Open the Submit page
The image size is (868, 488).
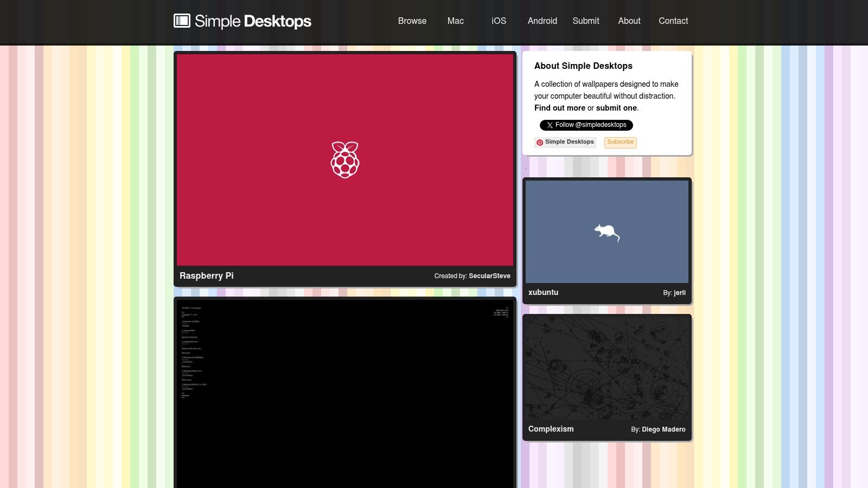tap(586, 21)
